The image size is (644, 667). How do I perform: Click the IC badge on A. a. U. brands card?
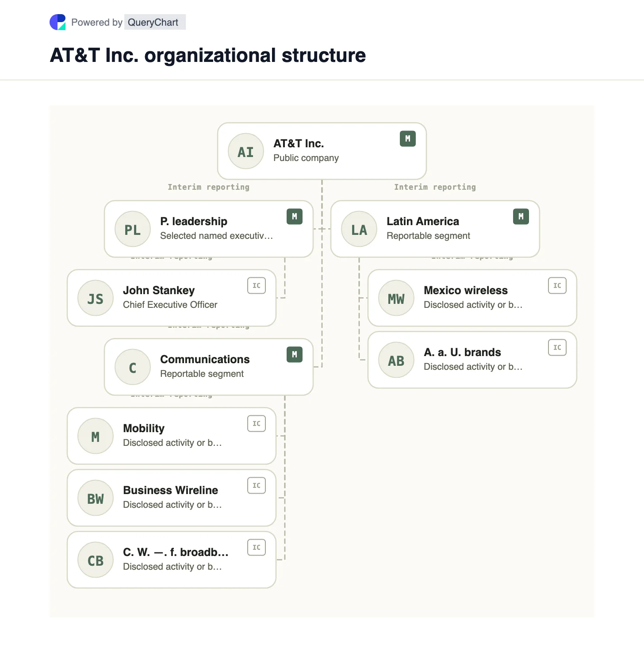(x=557, y=348)
